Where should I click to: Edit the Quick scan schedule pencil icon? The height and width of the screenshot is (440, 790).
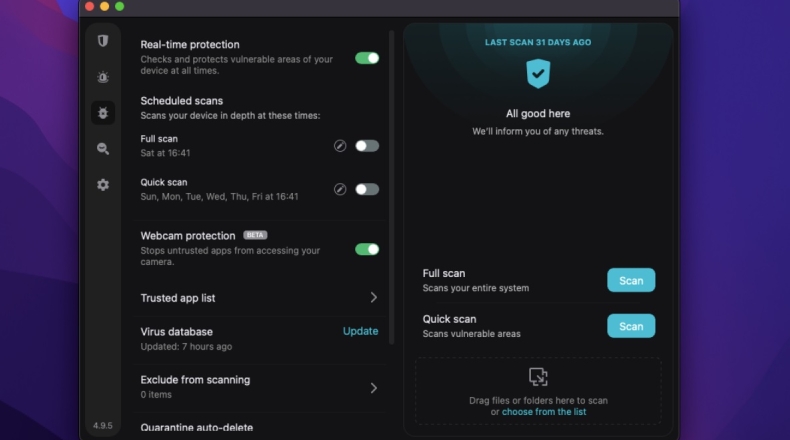(340, 189)
